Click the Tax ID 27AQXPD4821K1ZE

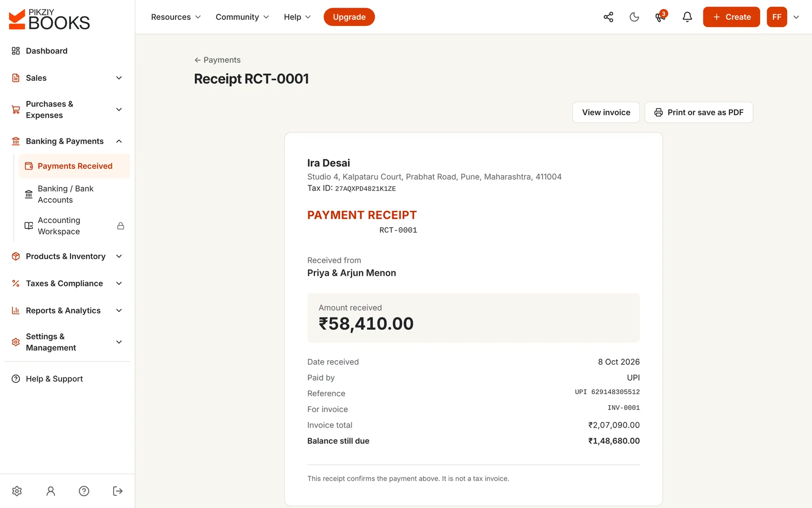[365, 188]
